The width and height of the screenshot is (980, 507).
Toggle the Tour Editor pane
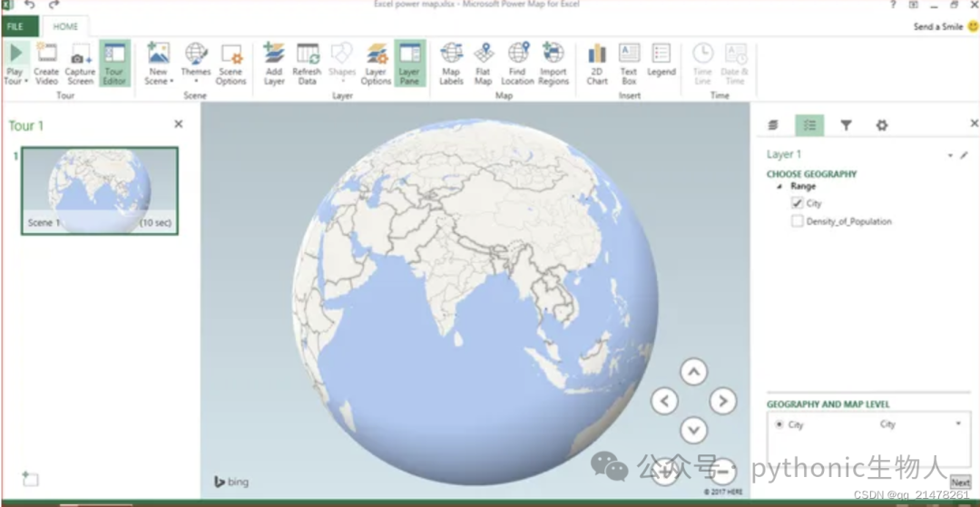click(x=114, y=63)
